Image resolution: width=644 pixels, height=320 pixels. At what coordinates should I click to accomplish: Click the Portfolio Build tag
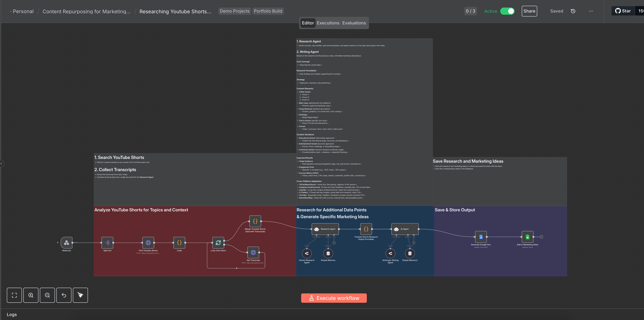click(x=268, y=11)
